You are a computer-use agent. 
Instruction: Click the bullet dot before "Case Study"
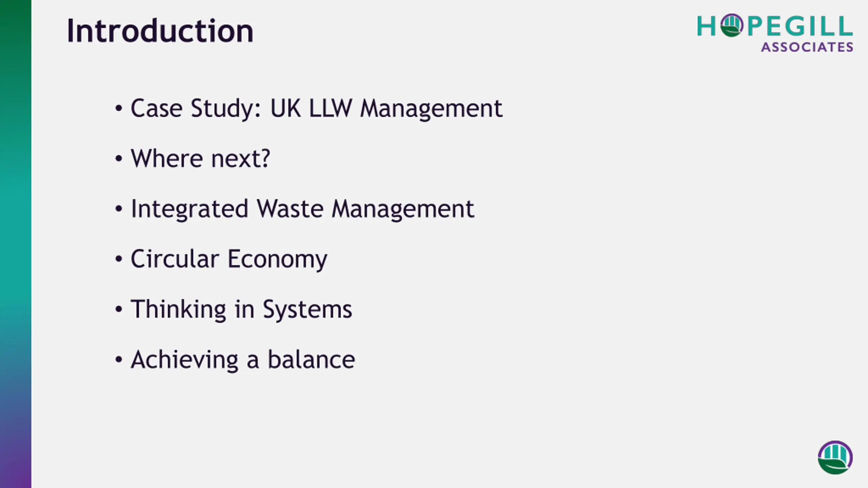(x=118, y=109)
